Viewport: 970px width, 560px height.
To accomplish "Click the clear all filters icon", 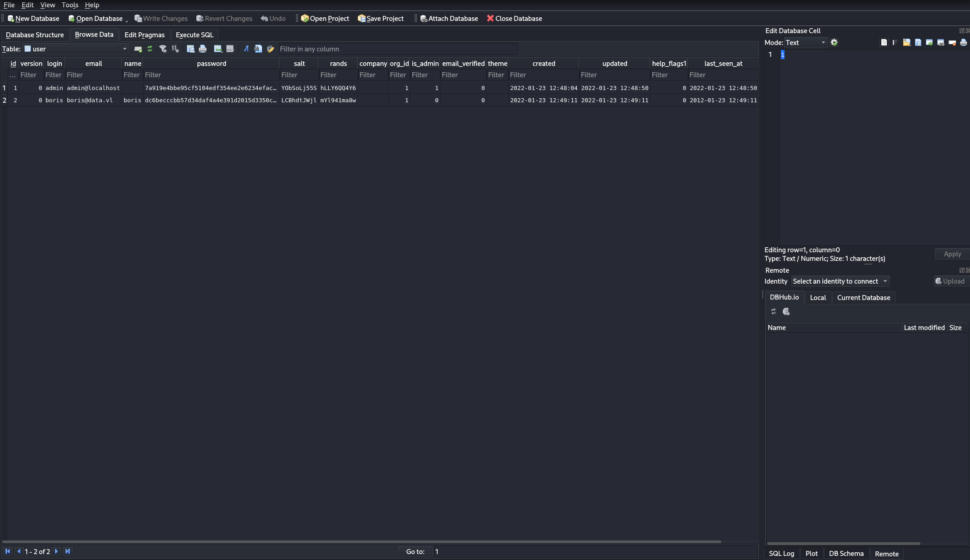I will 163,49.
